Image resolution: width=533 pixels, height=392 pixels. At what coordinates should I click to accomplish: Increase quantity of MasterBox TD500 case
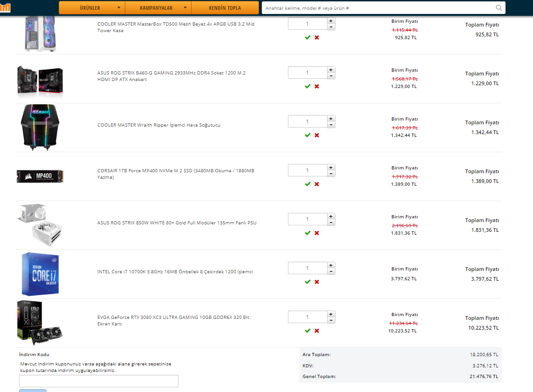click(x=331, y=21)
